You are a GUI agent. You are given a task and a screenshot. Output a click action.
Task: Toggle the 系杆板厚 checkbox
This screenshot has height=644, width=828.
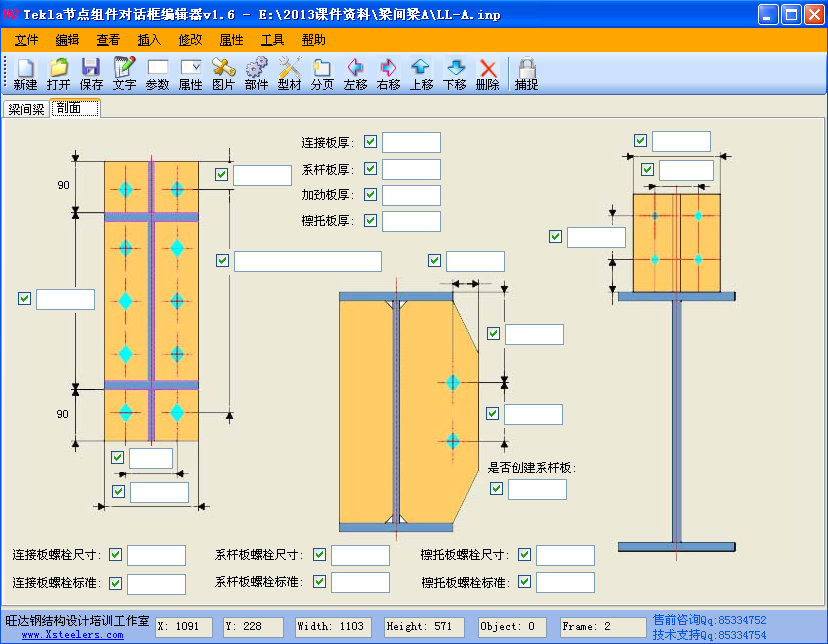(371, 168)
